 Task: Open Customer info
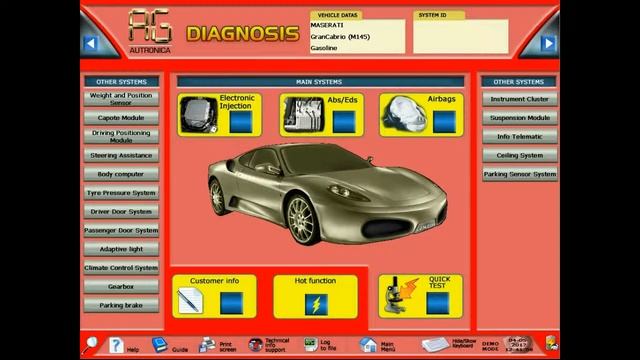tap(214, 297)
